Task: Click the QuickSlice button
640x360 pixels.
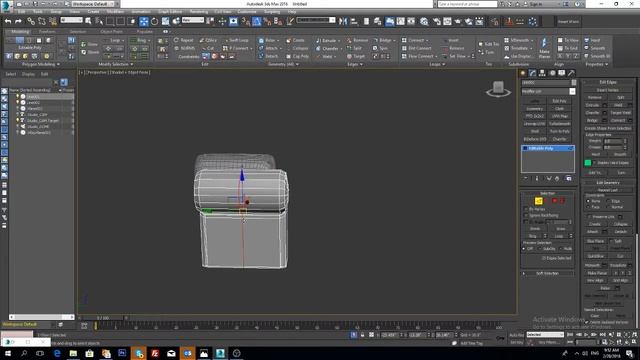Action: (595, 256)
